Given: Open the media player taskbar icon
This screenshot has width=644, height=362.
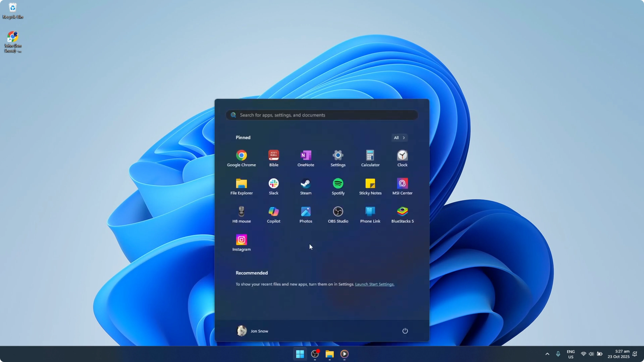Looking at the screenshot, I should point(344,354).
